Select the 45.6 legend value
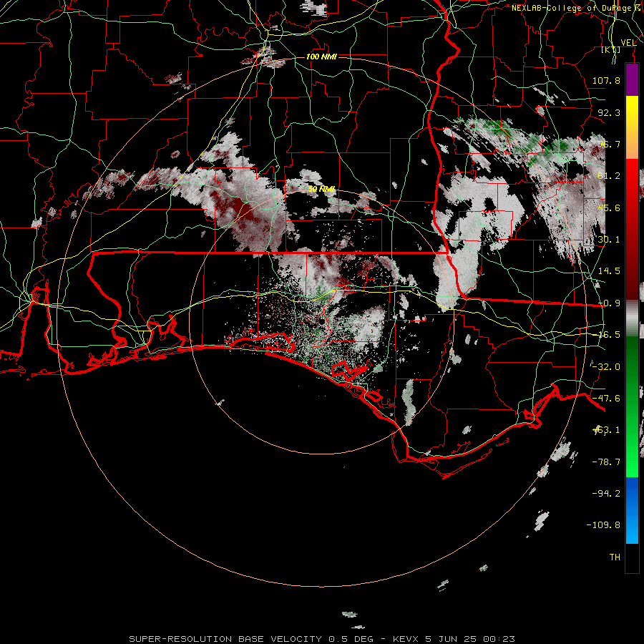Screen dimensions: 644x644 pos(609,208)
